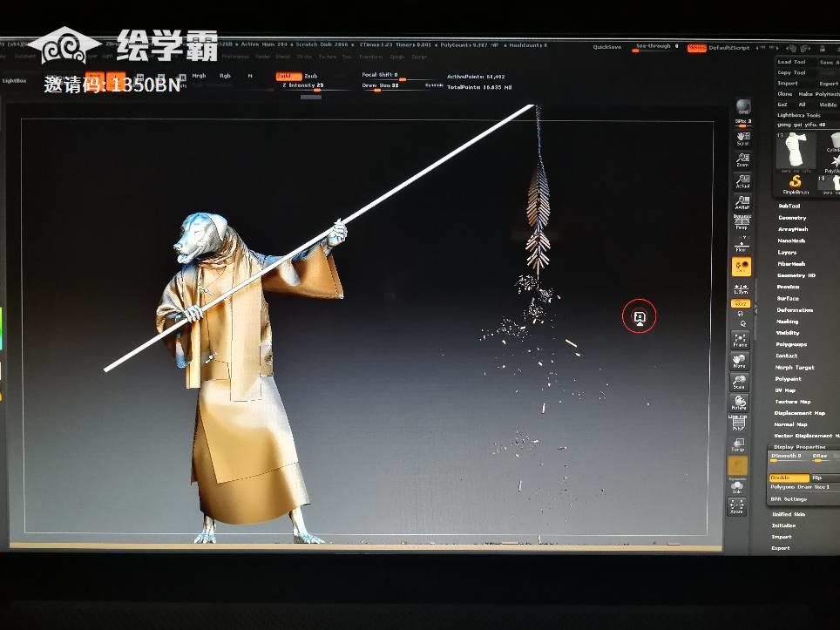Open Lightbox Tools

pyautogui.click(x=799, y=115)
